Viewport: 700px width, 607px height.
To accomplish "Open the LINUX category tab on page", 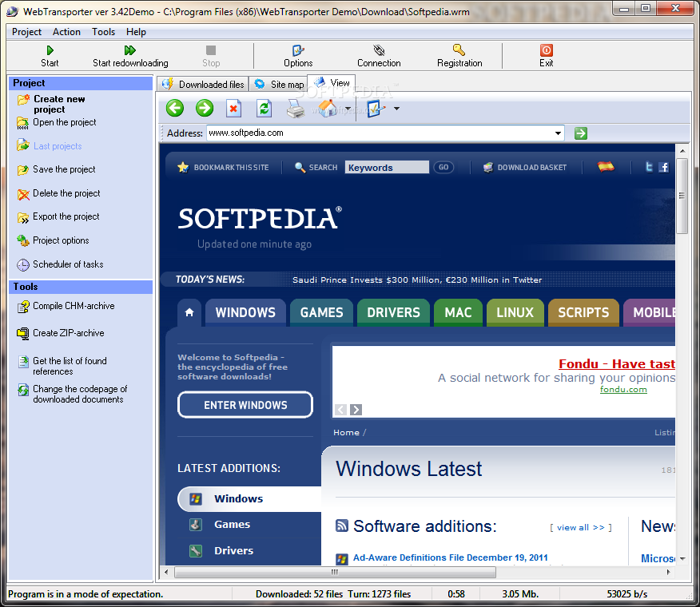I will coord(515,312).
